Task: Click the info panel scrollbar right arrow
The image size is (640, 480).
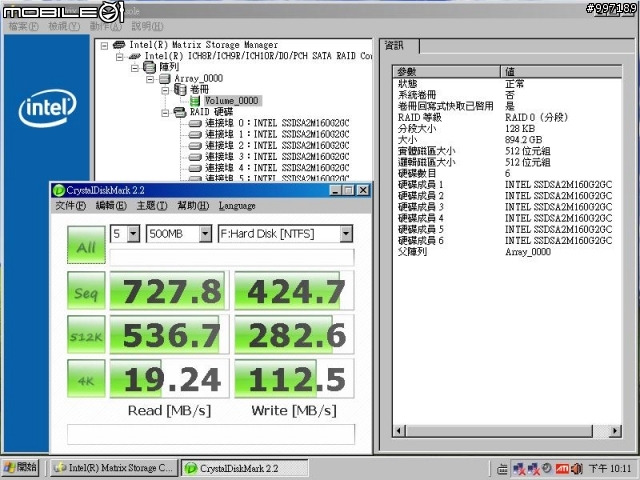Action: tap(615, 431)
